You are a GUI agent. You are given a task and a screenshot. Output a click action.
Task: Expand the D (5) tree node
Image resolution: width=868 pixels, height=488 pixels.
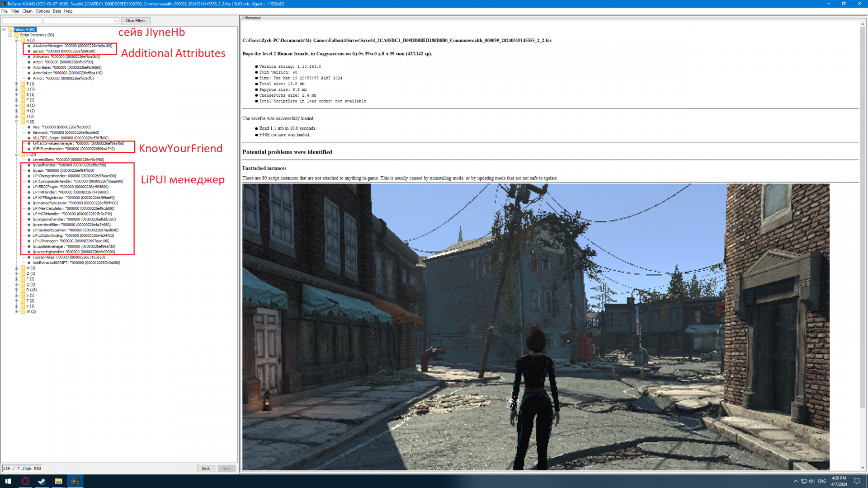(17, 89)
